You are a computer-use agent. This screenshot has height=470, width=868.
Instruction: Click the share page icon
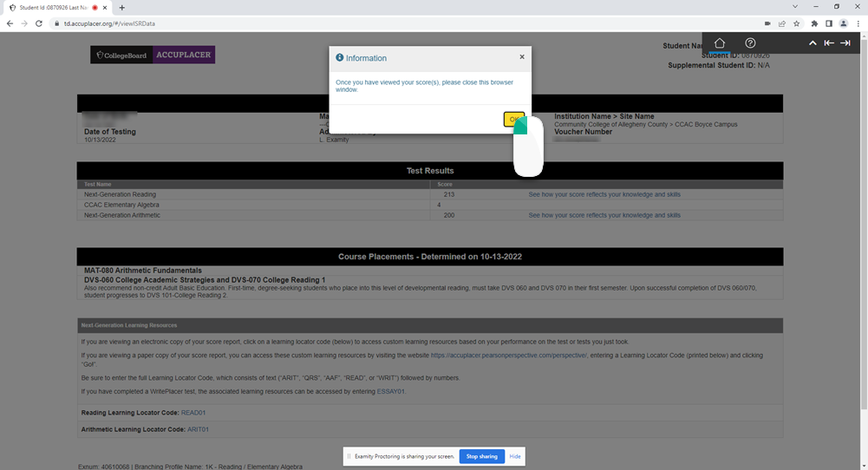tap(781, 23)
